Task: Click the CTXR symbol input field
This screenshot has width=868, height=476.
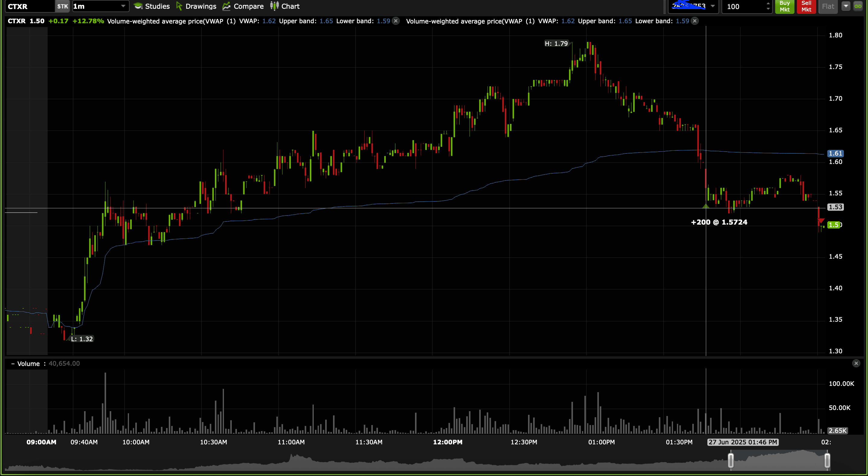Action: coord(30,6)
